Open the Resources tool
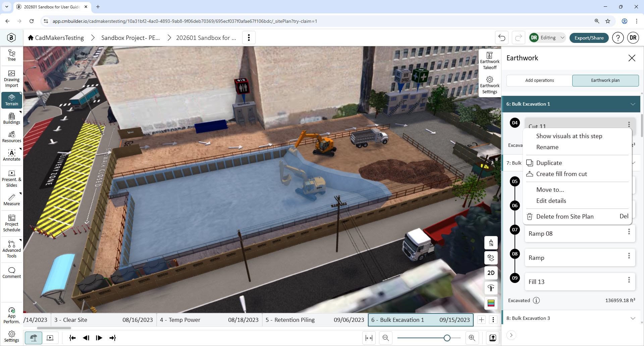The width and height of the screenshot is (644, 346). (11, 137)
